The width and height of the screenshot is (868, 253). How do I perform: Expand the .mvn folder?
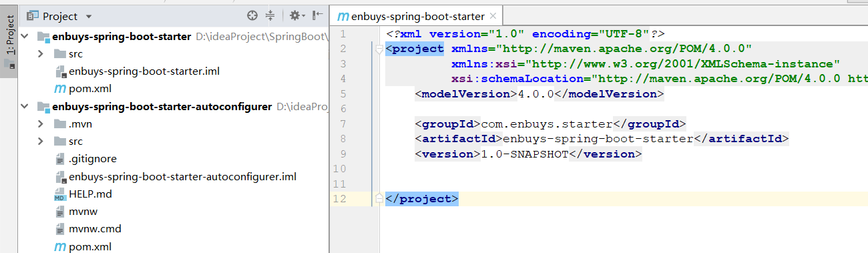click(x=40, y=124)
